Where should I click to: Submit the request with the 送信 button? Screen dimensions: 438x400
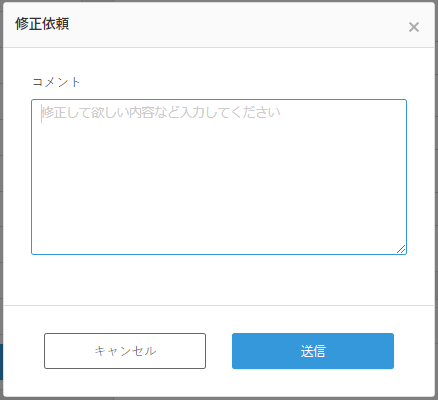[x=313, y=351]
